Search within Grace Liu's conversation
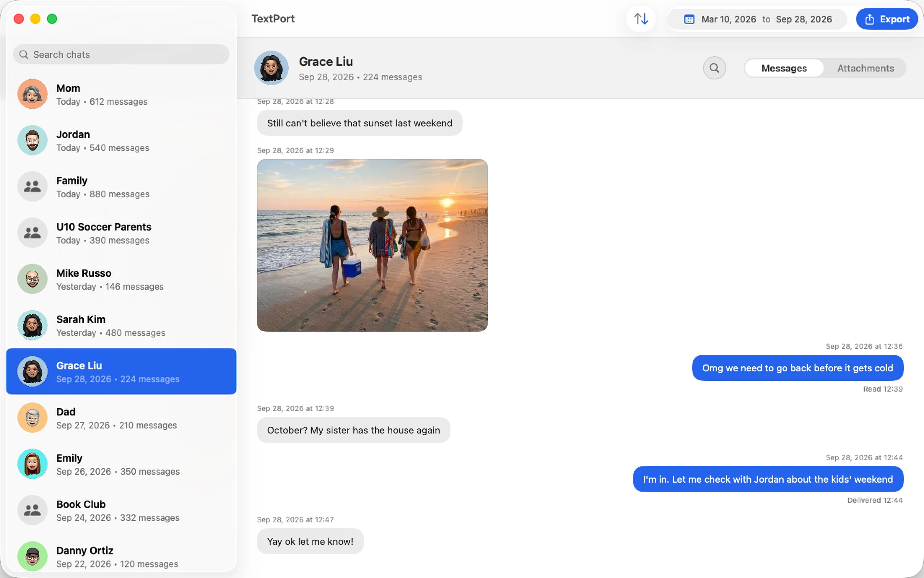The width and height of the screenshot is (924, 578). [x=714, y=68]
